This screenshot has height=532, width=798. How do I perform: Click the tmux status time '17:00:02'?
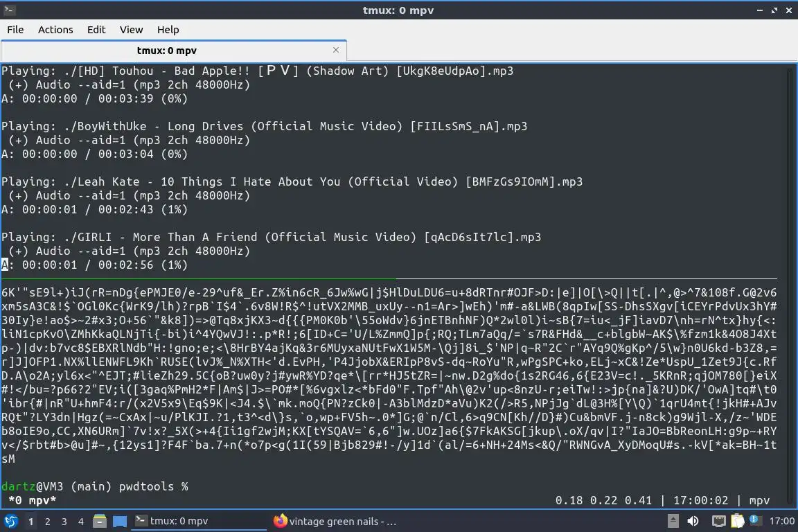tap(700, 500)
